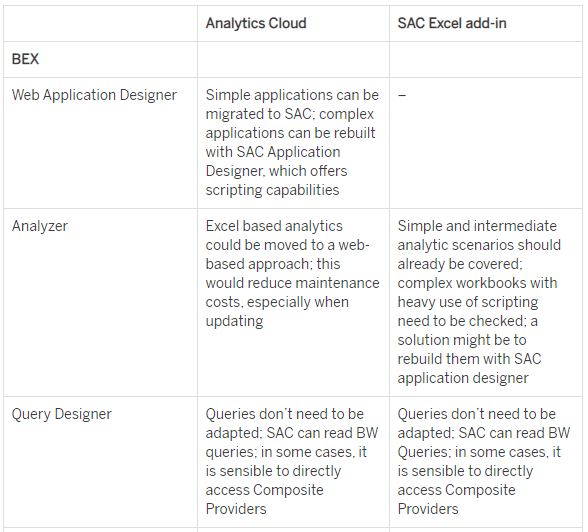The height and width of the screenshot is (532, 588).
Task: Select the Query Designer row label
Action: (62, 414)
